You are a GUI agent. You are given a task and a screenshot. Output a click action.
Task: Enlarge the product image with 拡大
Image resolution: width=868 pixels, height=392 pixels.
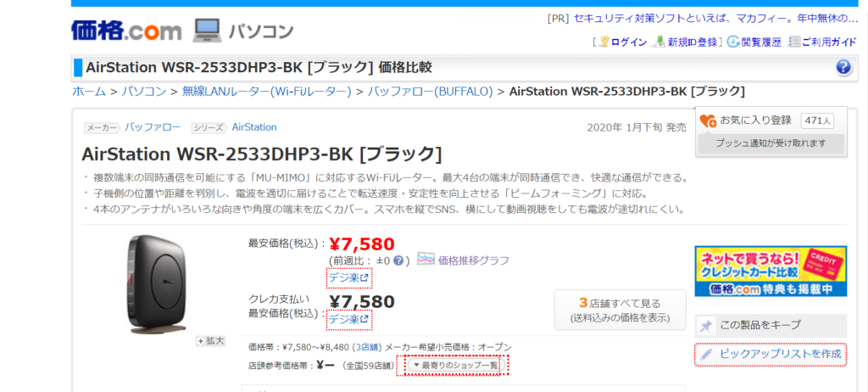coord(210,341)
